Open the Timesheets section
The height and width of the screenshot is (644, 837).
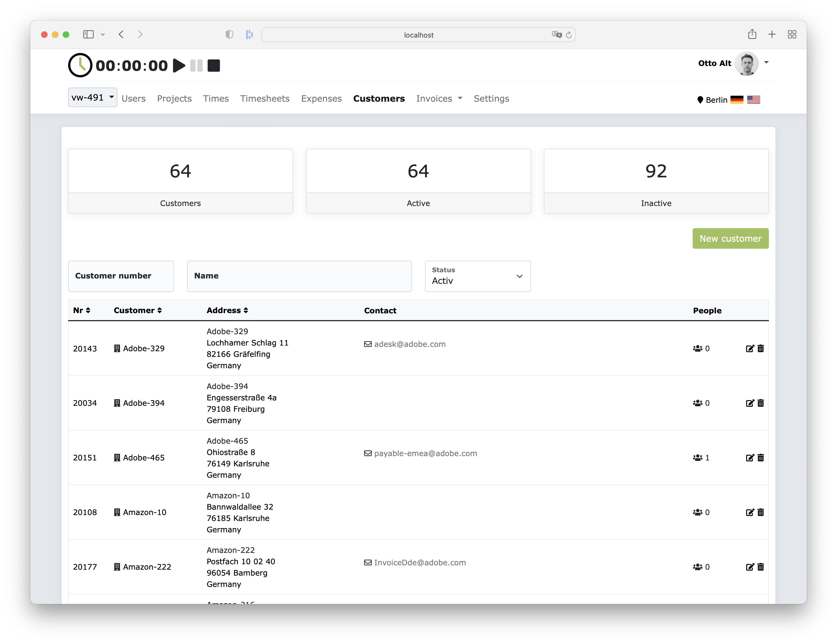pos(265,98)
